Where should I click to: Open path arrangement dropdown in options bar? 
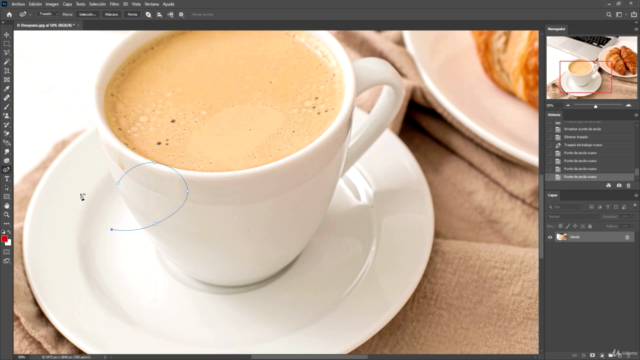point(170,14)
